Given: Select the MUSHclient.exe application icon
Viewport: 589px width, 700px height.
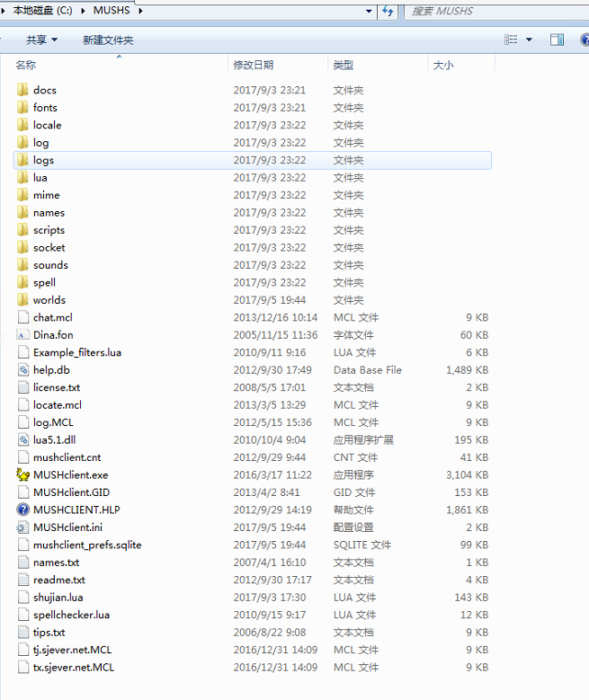Looking at the screenshot, I should (22, 474).
